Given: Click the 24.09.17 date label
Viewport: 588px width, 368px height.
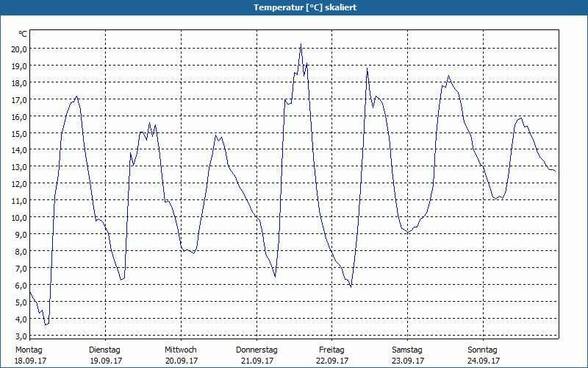Looking at the screenshot, I should [483, 361].
